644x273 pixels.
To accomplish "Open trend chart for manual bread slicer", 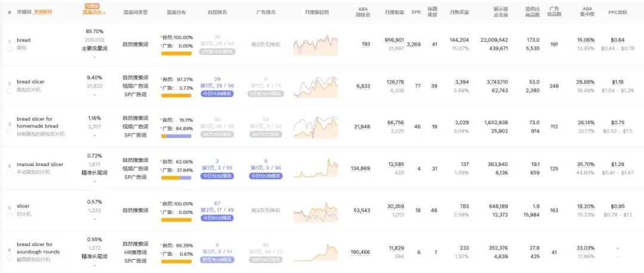I will pos(315,168).
